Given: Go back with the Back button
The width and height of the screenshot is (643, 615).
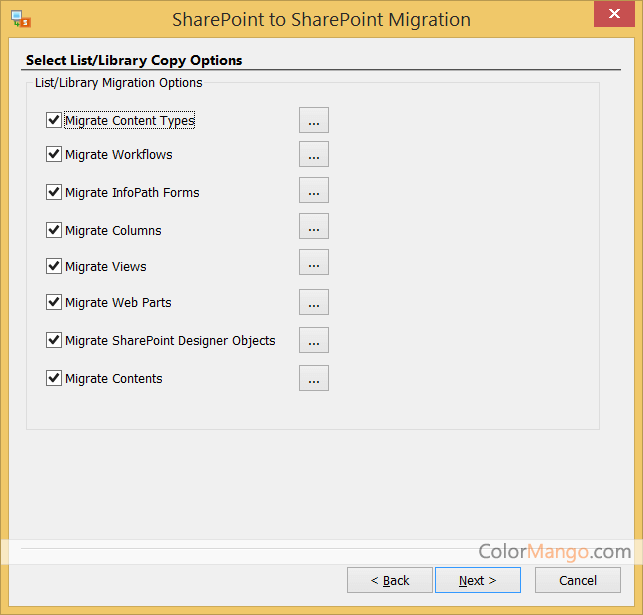Looking at the screenshot, I should (x=390, y=580).
